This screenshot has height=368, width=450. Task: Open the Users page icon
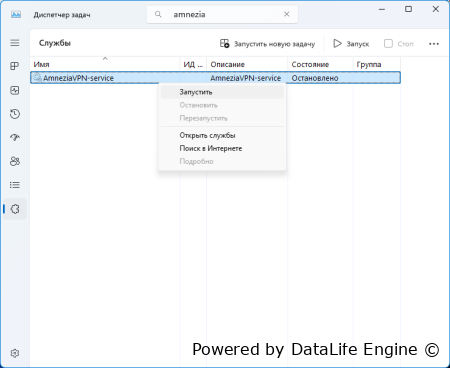point(15,161)
